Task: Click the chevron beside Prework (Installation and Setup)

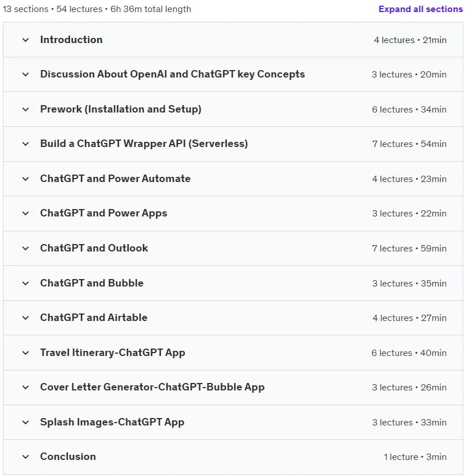Action: click(25, 109)
